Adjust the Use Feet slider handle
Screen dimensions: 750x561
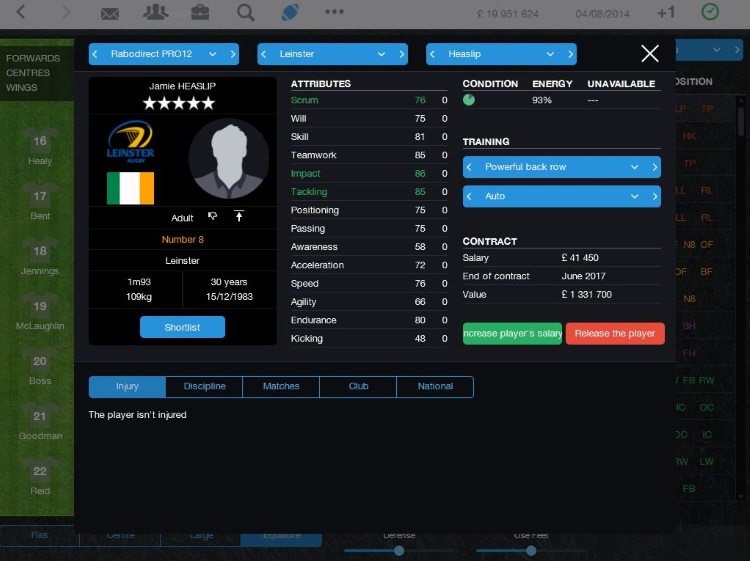pos(531,551)
